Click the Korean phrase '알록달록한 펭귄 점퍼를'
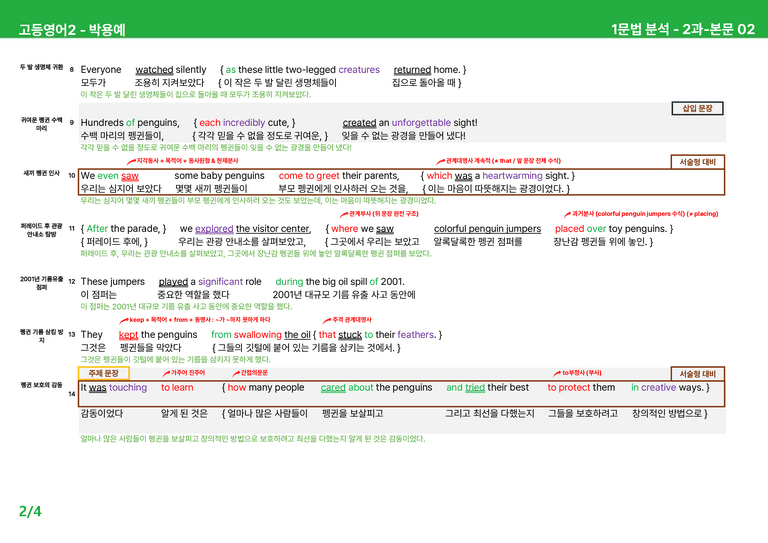 (478, 241)
